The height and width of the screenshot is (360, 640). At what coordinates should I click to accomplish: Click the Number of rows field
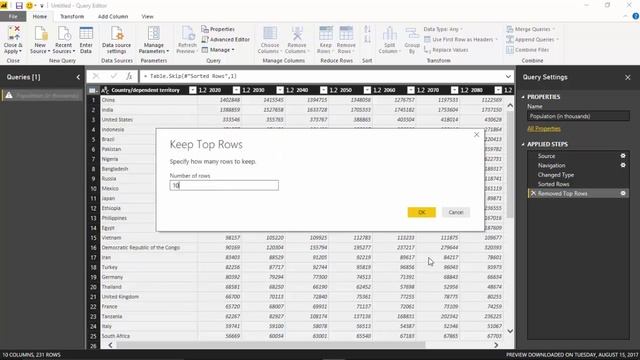tap(224, 185)
